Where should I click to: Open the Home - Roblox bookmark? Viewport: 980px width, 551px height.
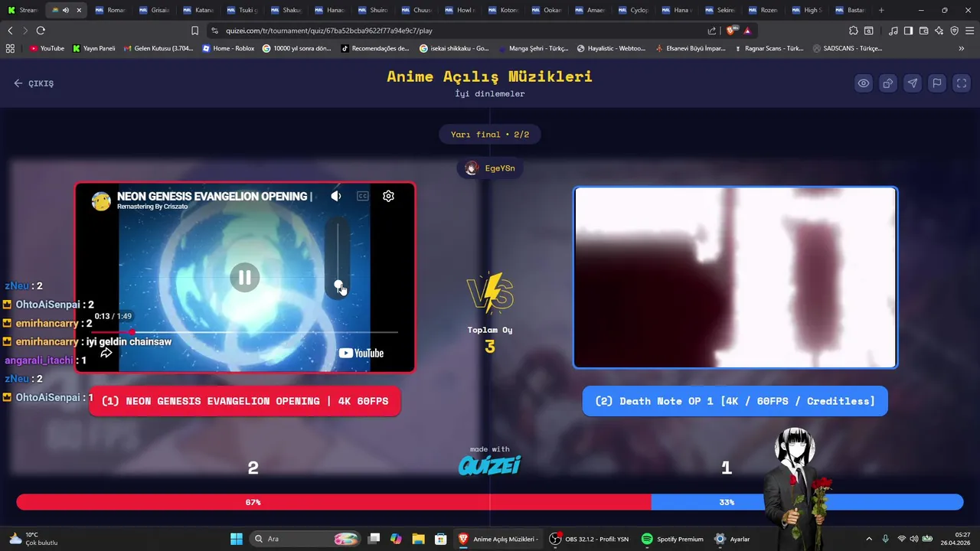click(x=228, y=48)
